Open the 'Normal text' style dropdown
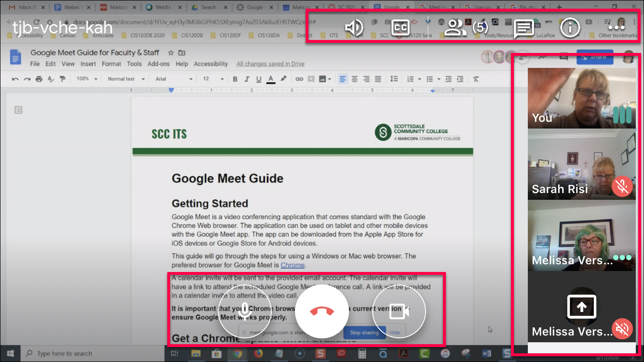The height and width of the screenshot is (362, 644). coord(126,79)
